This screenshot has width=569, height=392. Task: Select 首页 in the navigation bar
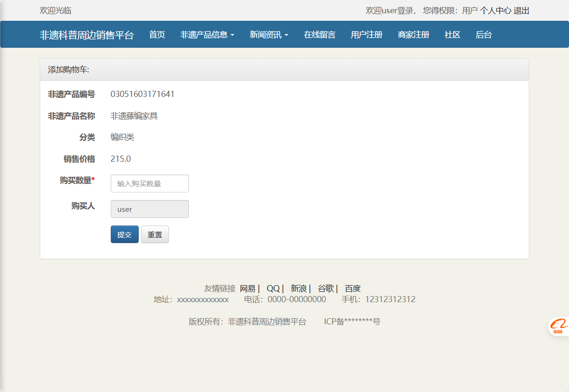pos(157,34)
